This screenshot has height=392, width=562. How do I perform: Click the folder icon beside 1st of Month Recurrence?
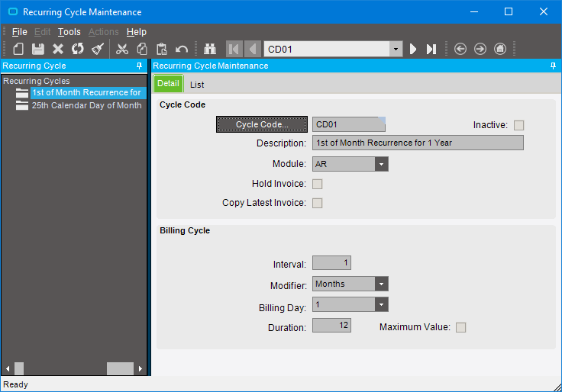[x=22, y=93]
